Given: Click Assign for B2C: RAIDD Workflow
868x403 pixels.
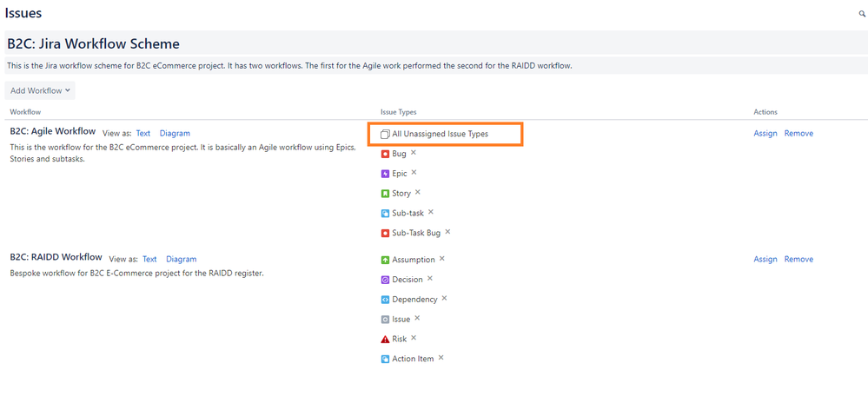Looking at the screenshot, I should coord(765,259).
